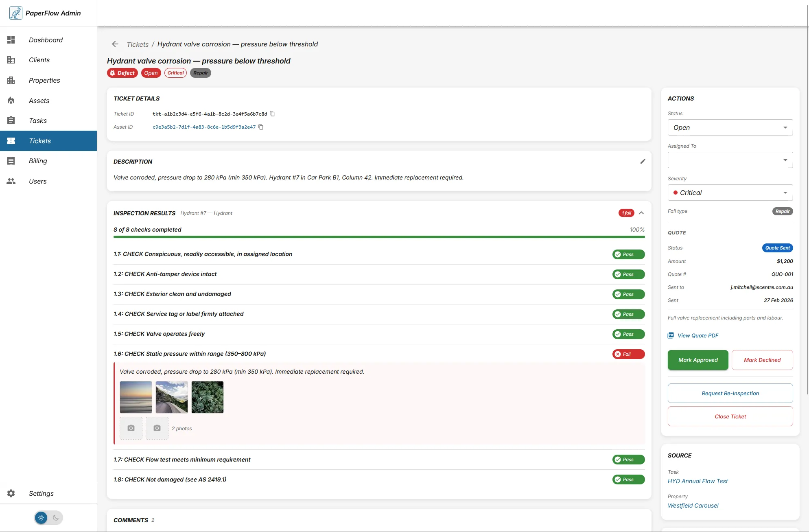Screen dimensions: 809x532
Task: Switch to dark mode with the moon toggle
Action: click(56, 517)
